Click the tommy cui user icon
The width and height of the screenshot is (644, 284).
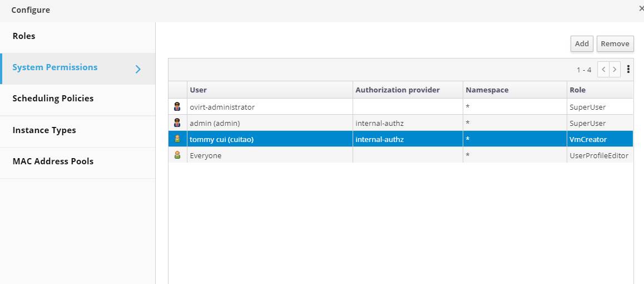(177, 139)
